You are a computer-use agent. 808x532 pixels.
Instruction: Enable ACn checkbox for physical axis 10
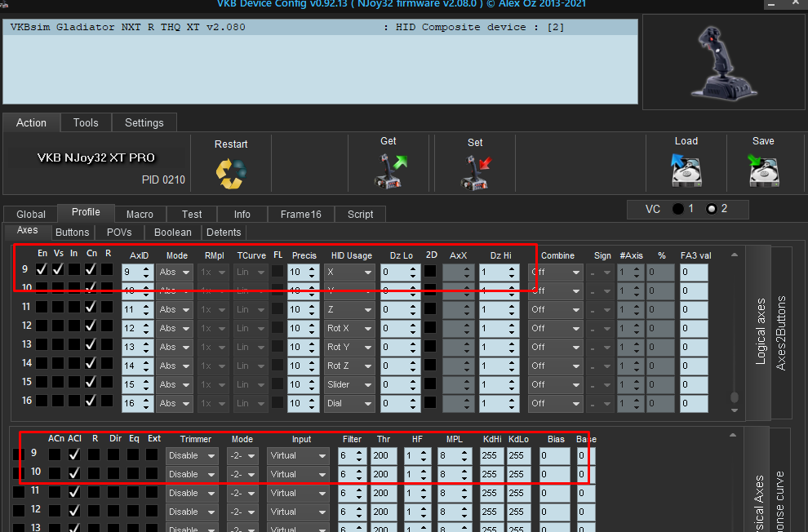tap(55, 472)
